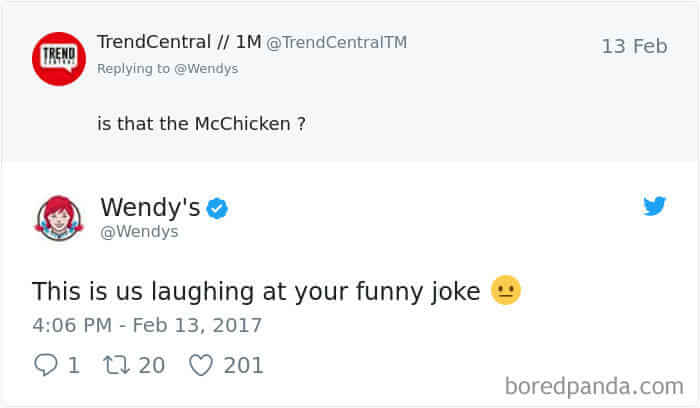Screen dimensions: 700x408
Task: Click the neutral face emoji in the tweet
Action: point(506,291)
